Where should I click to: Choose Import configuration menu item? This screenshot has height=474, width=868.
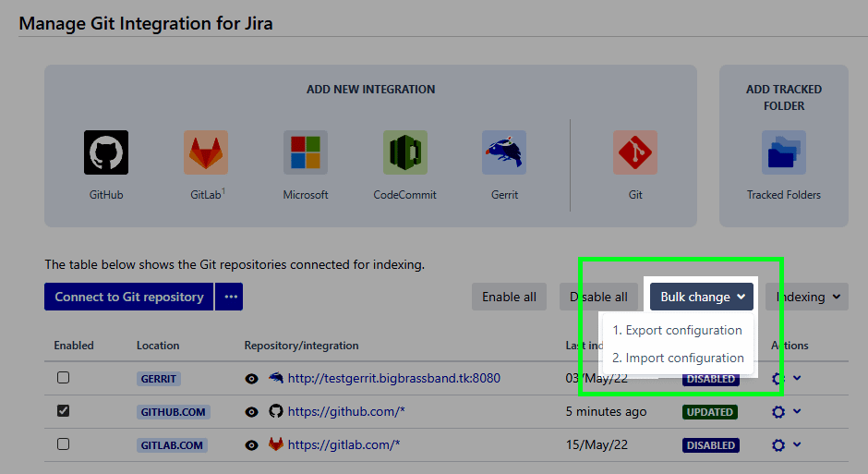click(677, 358)
